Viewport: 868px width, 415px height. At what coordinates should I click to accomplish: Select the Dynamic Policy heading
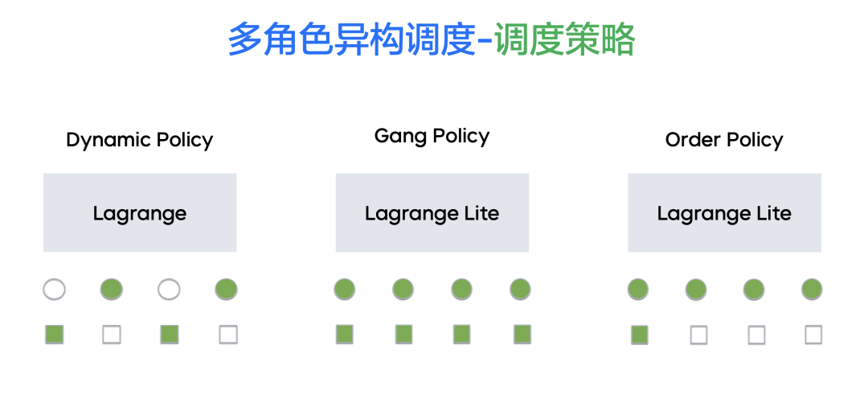pyautogui.click(x=140, y=140)
